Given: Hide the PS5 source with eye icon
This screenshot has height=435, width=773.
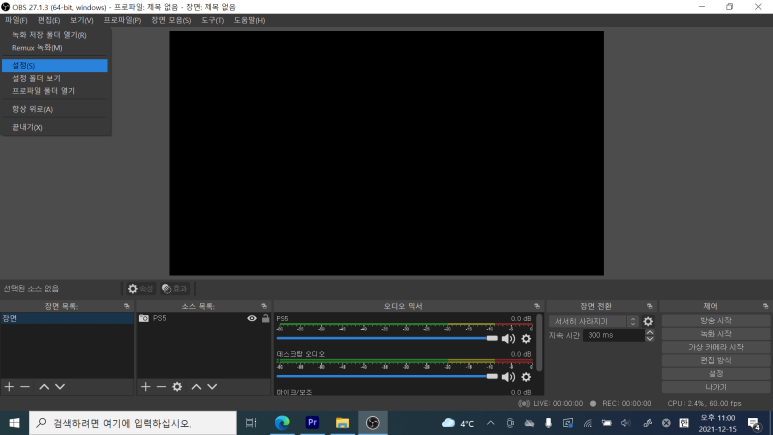Looking at the screenshot, I should (x=252, y=319).
